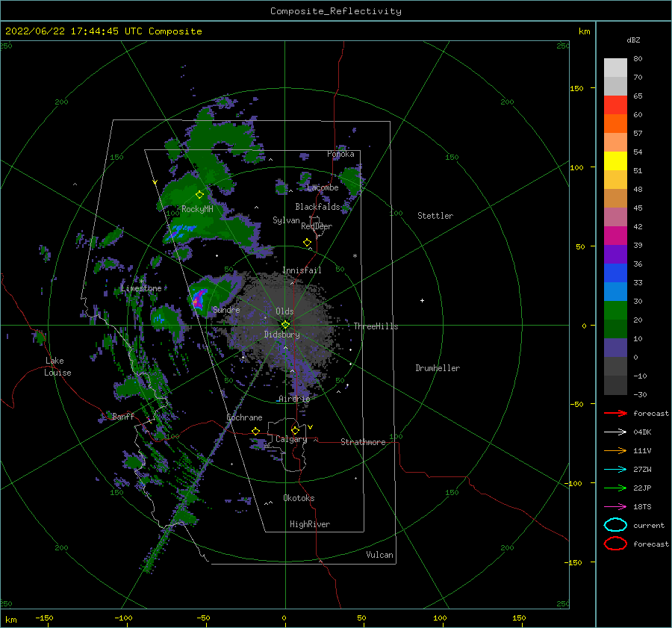Click the HighRiver label
This screenshot has height=628, width=672.
(310, 524)
